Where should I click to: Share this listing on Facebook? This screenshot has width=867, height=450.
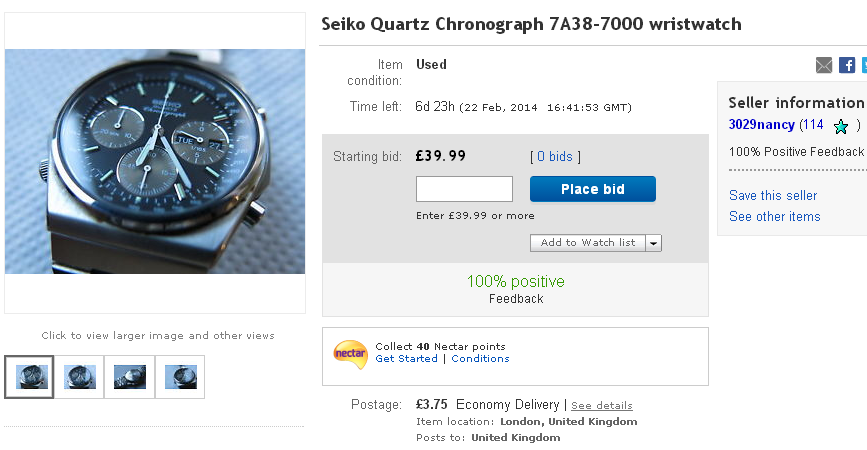pos(846,65)
